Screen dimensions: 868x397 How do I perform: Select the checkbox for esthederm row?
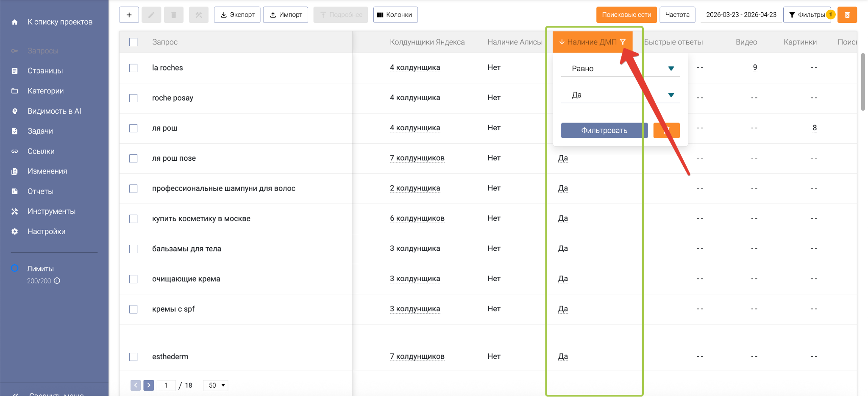pyautogui.click(x=134, y=357)
